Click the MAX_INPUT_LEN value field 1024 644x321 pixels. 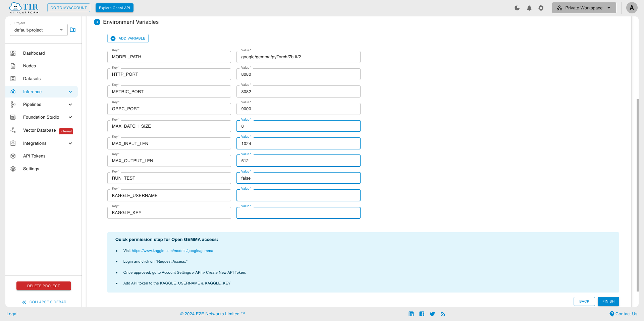[x=299, y=144]
